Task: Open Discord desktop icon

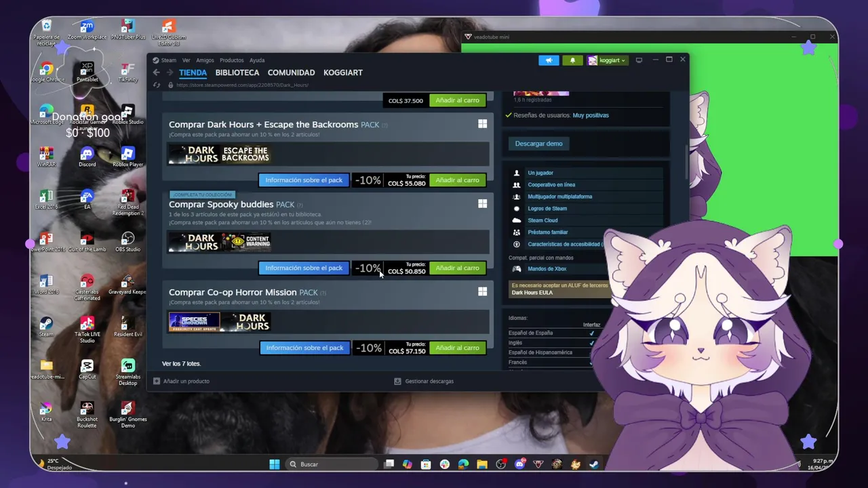Action: (x=87, y=158)
